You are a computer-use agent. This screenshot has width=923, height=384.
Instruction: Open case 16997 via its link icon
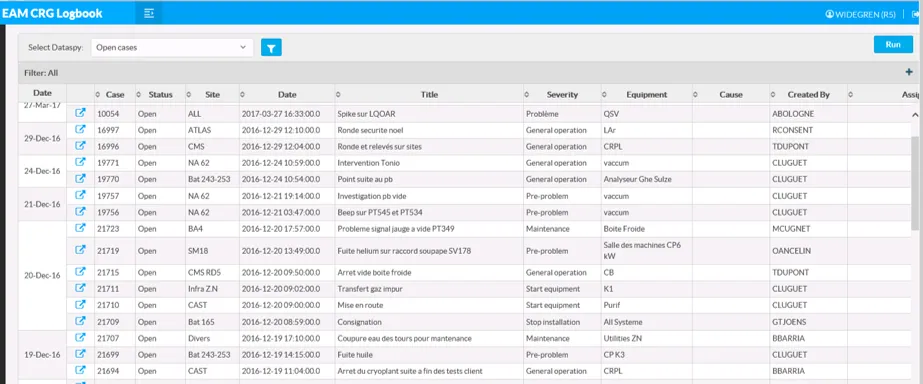pyautogui.click(x=81, y=129)
